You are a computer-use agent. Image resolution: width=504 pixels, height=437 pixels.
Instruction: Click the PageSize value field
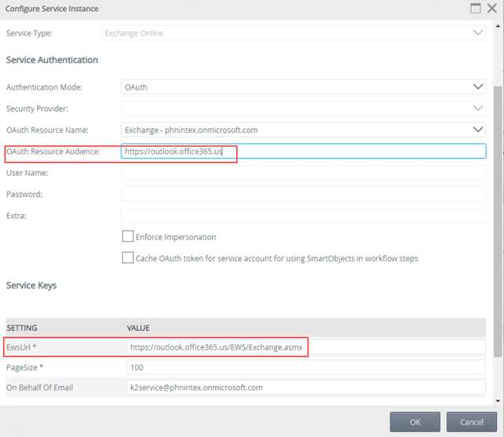pyautogui.click(x=306, y=367)
